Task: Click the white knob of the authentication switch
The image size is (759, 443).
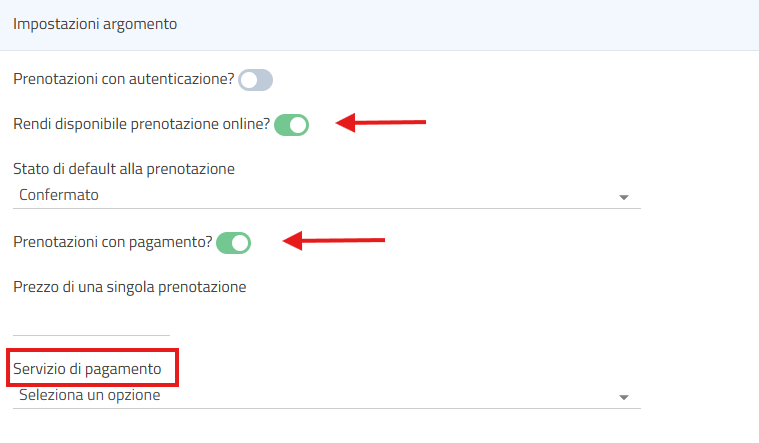Action: point(247,80)
